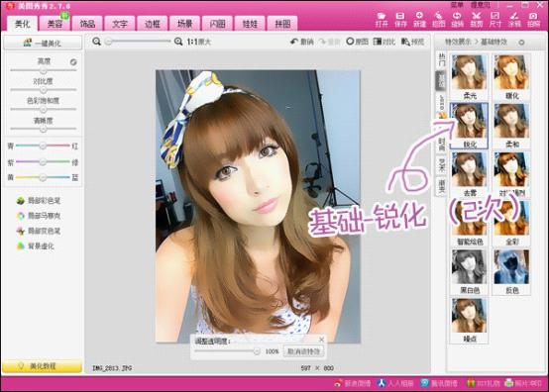Open 腾讯微博 share icon in status bar

[x=439, y=383]
